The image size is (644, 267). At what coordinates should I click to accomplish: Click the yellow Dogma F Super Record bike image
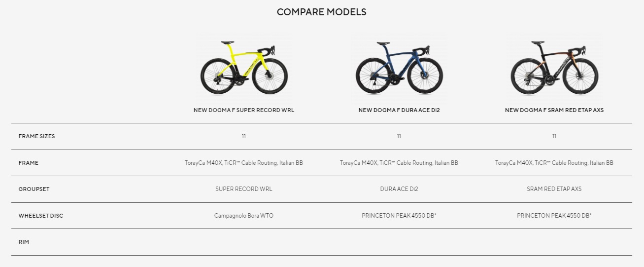pyautogui.click(x=244, y=66)
